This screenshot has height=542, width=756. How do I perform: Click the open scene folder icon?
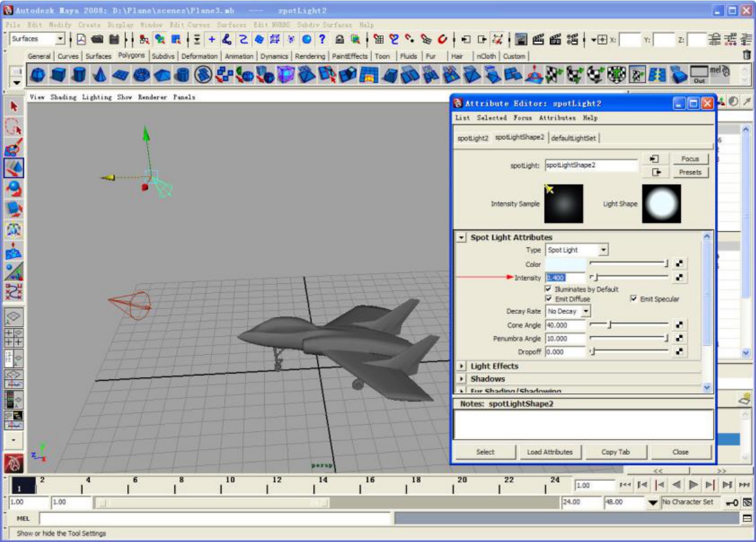point(97,39)
